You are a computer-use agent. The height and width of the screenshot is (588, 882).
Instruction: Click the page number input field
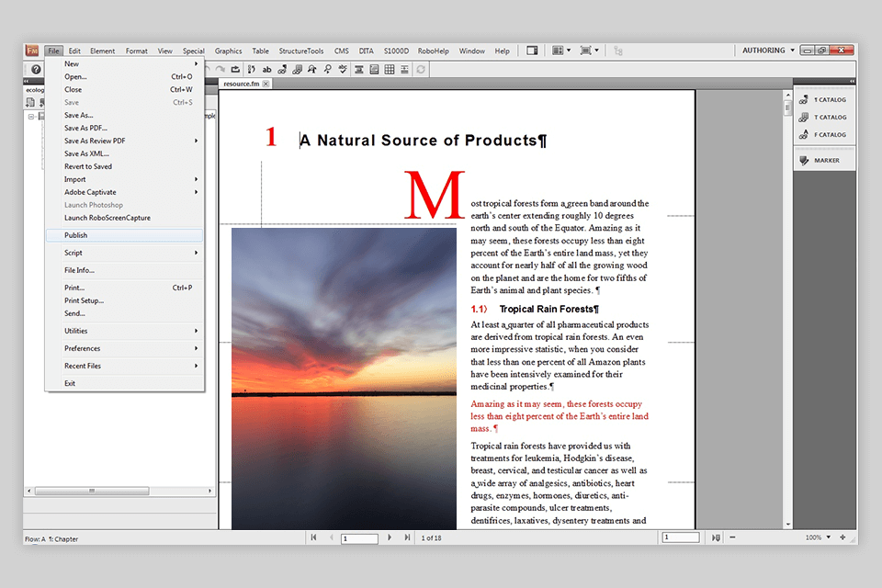pyautogui.click(x=357, y=537)
